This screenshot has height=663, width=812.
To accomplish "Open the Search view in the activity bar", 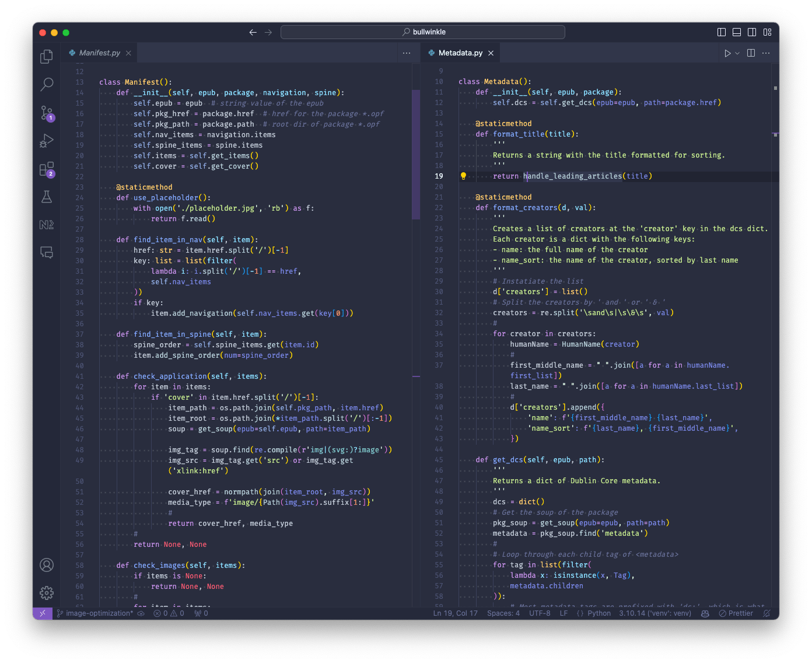I will [x=47, y=85].
